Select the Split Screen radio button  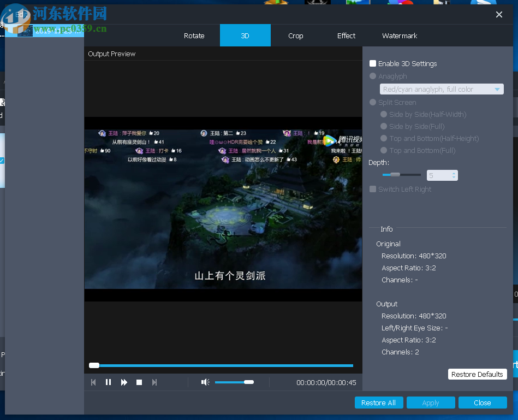point(373,102)
